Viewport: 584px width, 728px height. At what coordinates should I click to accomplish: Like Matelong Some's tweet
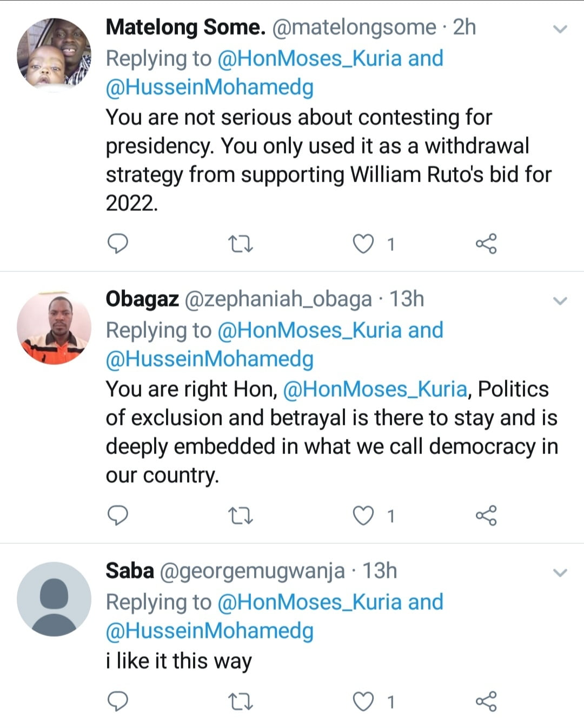(363, 244)
